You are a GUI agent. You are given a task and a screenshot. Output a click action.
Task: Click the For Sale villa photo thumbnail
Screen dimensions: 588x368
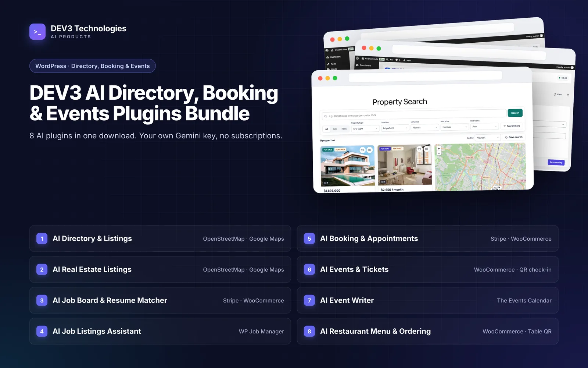(348, 166)
